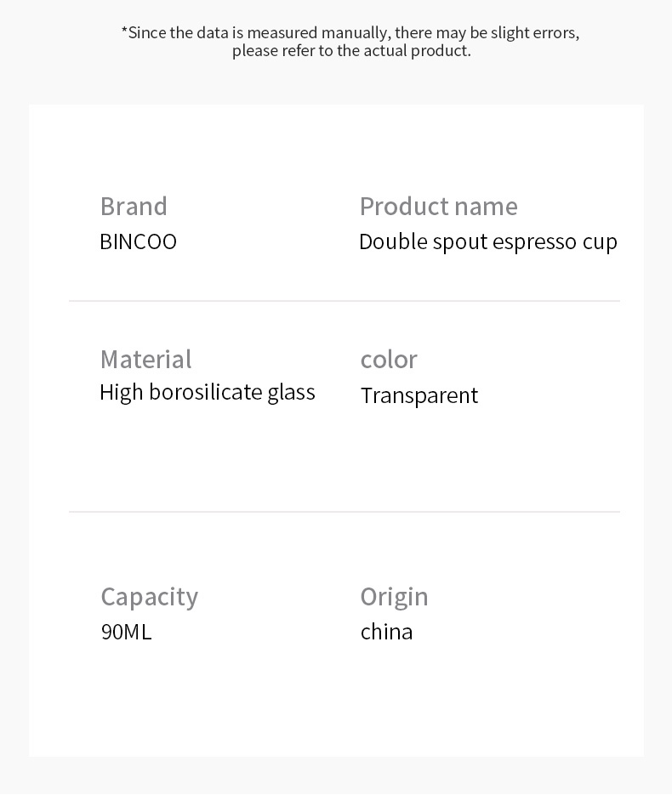672x795 pixels.
Task: Click the Brand label
Action: point(134,207)
